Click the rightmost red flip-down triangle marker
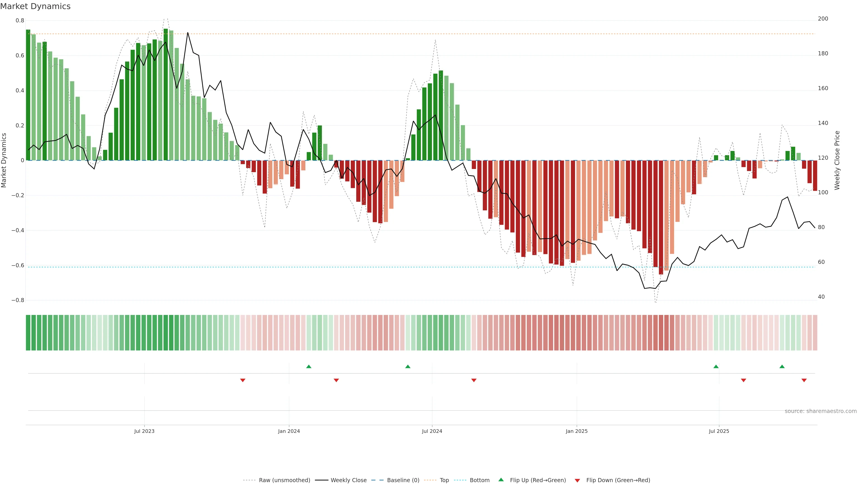Image resolution: width=868 pixels, height=488 pixels. [x=804, y=380]
